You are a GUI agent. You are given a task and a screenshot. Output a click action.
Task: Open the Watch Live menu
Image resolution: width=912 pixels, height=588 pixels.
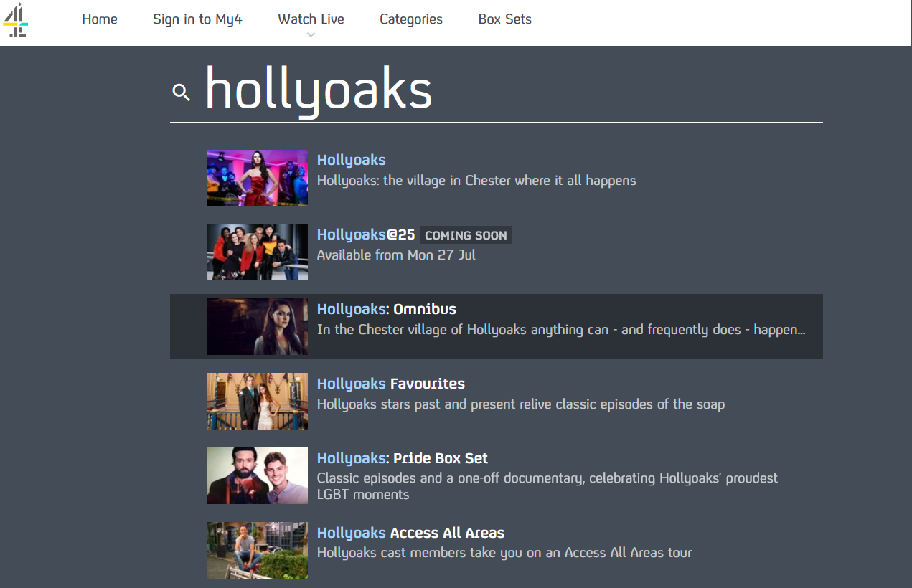(x=311, y=19)
